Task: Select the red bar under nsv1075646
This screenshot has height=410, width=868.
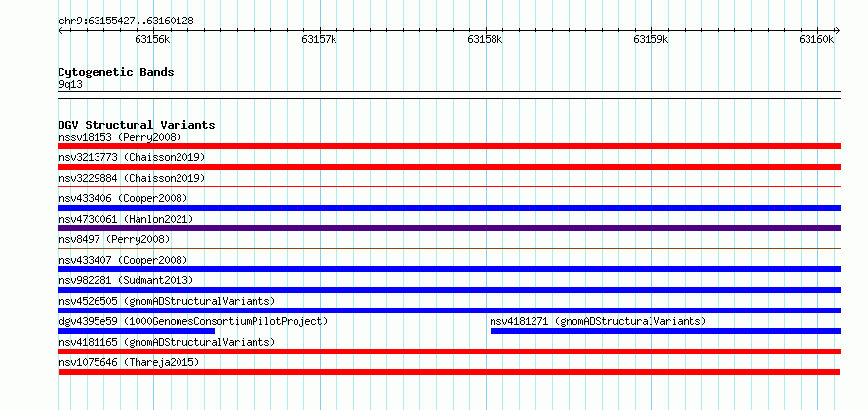Action: pyautogui.click(x=449, y=372)
